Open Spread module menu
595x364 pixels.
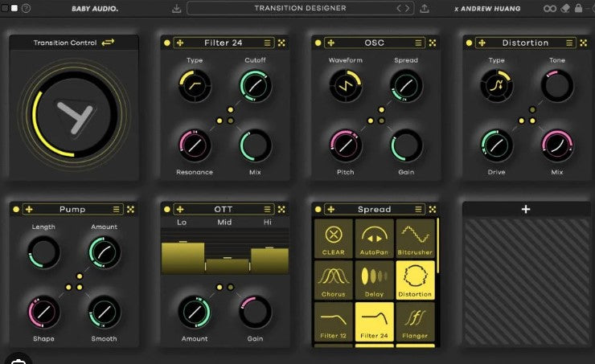418,209
